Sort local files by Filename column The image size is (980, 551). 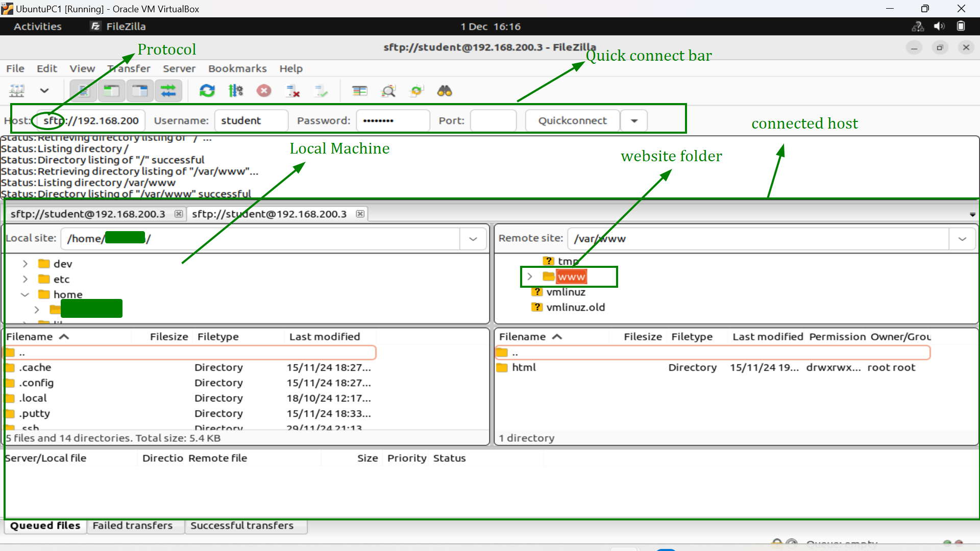pyautogui.click(x=67, y=337)
